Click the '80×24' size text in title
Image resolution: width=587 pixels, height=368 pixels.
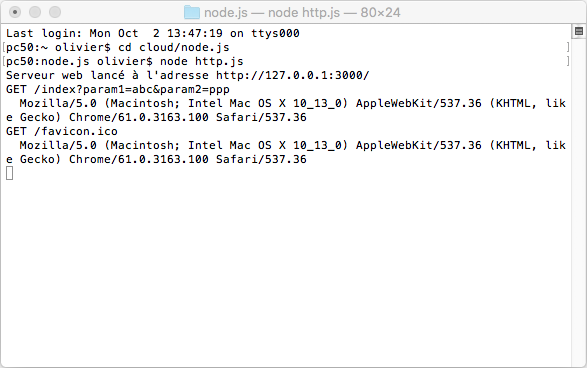pos(380,13)
